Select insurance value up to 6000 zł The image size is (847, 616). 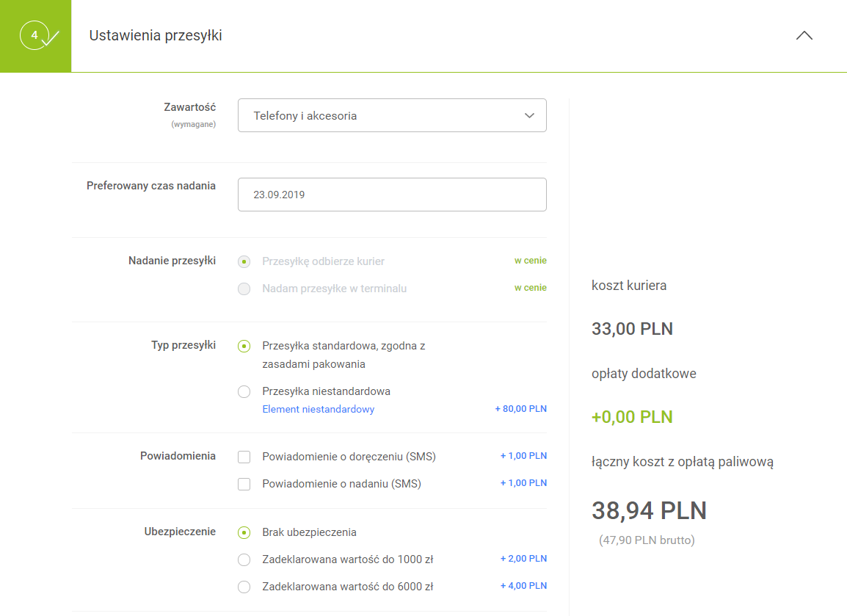click(x=244, y=587)
